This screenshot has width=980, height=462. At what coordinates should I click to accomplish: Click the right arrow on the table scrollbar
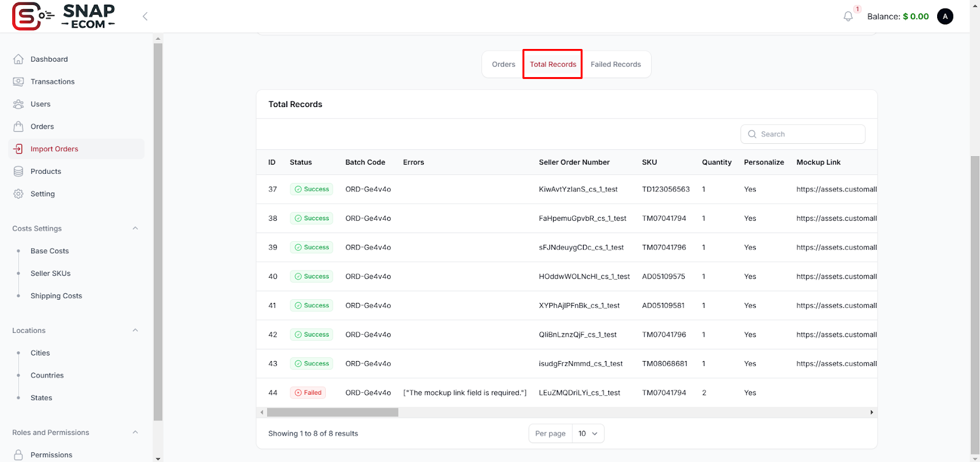tap(872, 412)
